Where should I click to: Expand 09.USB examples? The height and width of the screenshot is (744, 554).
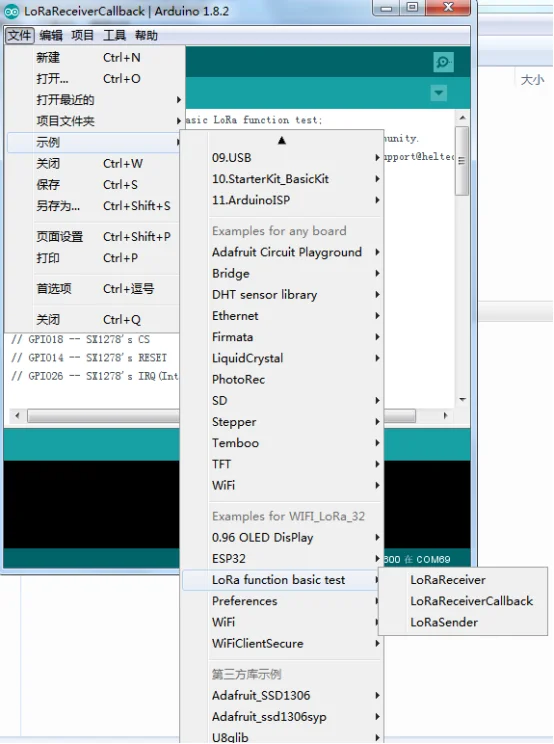[282, 158]
